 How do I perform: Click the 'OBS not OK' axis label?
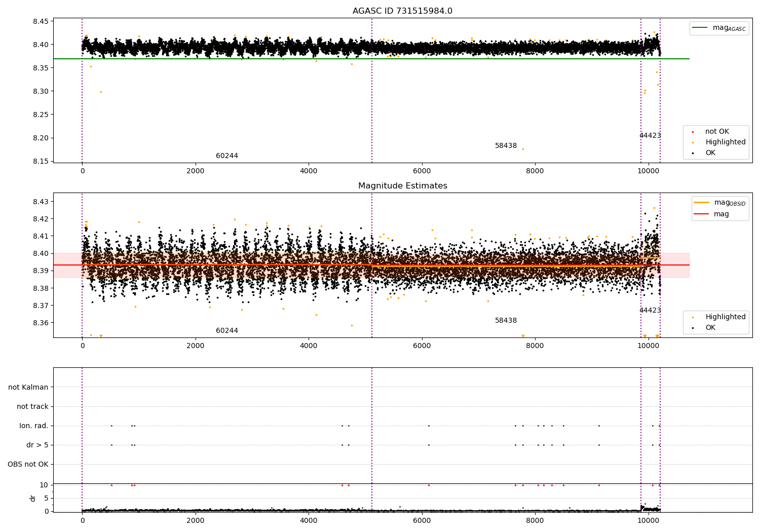tap(28, 464)
